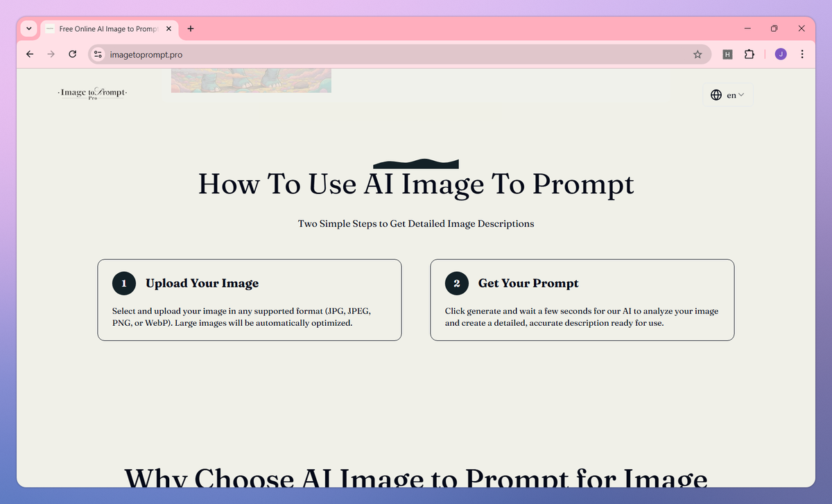Viewport: 832px width, 504px height.
Task: Click the step 2 numbered circle
Action: tap(457, 284)
